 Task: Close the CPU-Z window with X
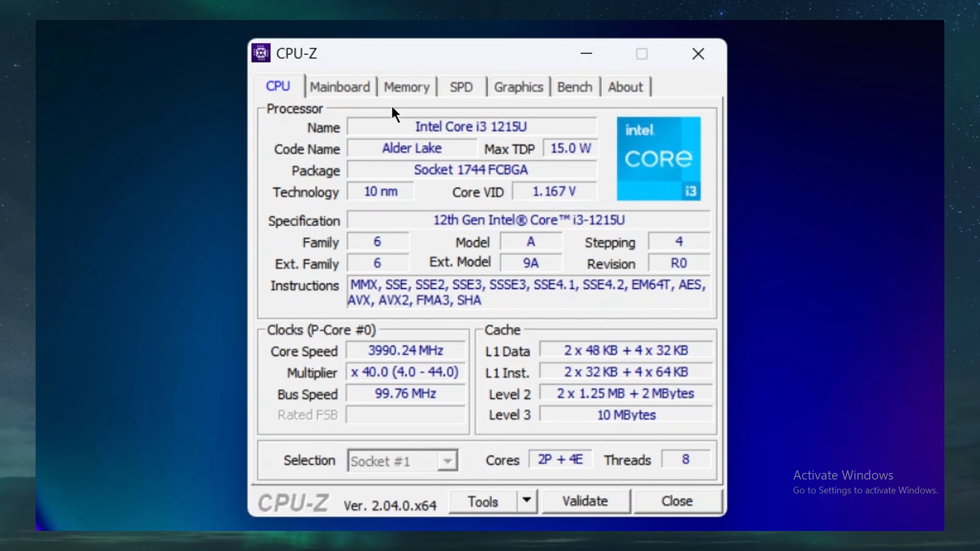(x=698, y=54)
